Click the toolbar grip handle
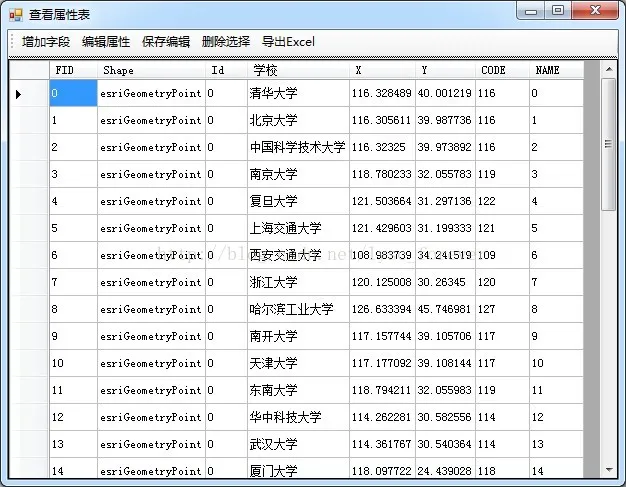Viewport: 626px width, 487px height. [x=12, y=42]
